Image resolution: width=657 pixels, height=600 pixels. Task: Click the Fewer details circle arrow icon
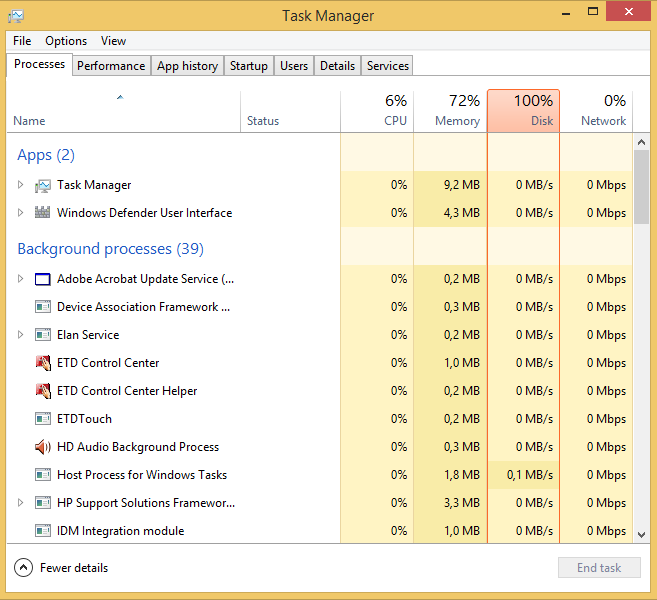tap(23, 568)
